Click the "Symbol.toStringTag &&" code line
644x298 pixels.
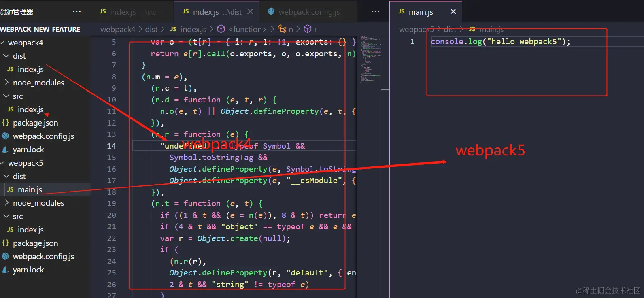tap(218, 158)
